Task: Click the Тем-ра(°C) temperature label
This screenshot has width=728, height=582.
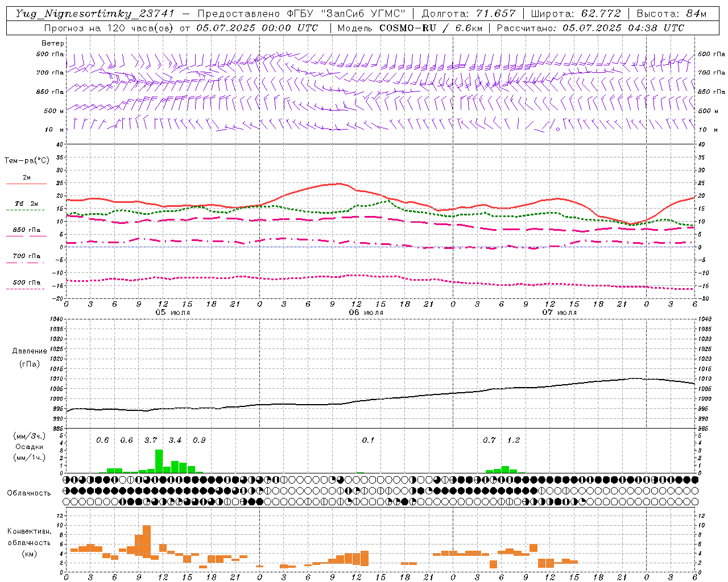Action: (27, 161)
